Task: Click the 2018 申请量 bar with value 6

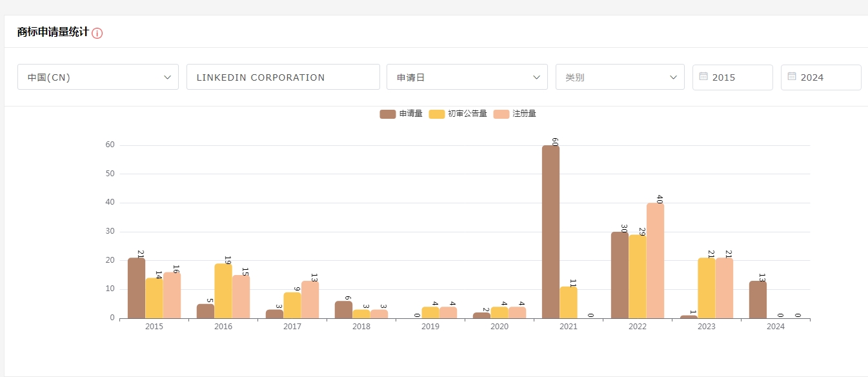Action: (x=343, y=310)
